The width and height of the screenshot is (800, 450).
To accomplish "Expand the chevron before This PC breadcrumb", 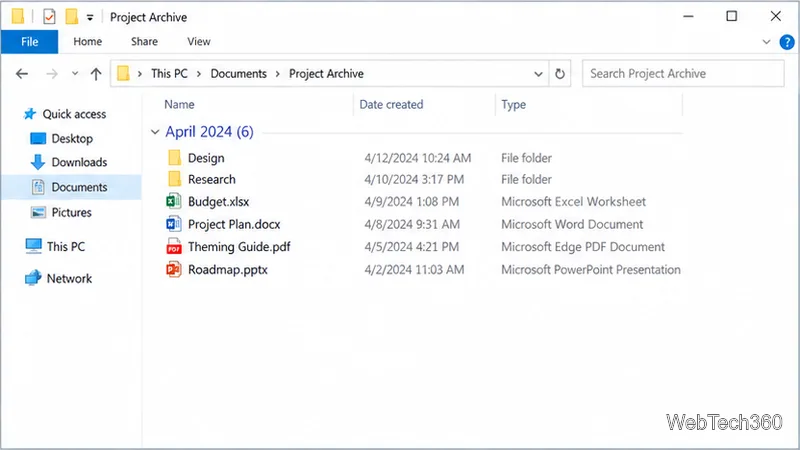I will point(140,74).
